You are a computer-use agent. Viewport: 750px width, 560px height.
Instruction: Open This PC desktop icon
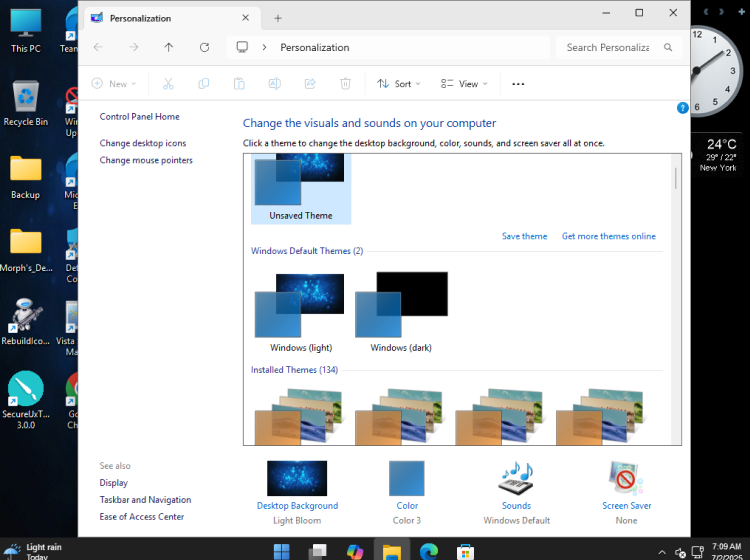coord(26,31)
